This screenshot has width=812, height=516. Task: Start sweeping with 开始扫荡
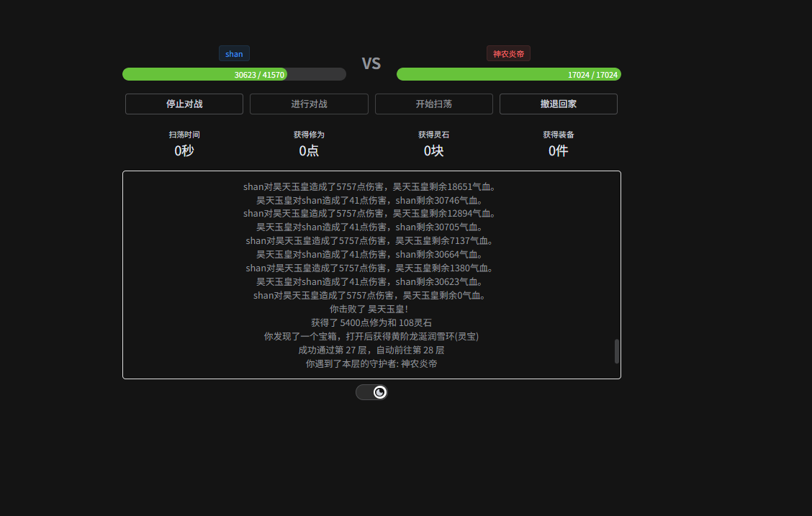[433, 104]
